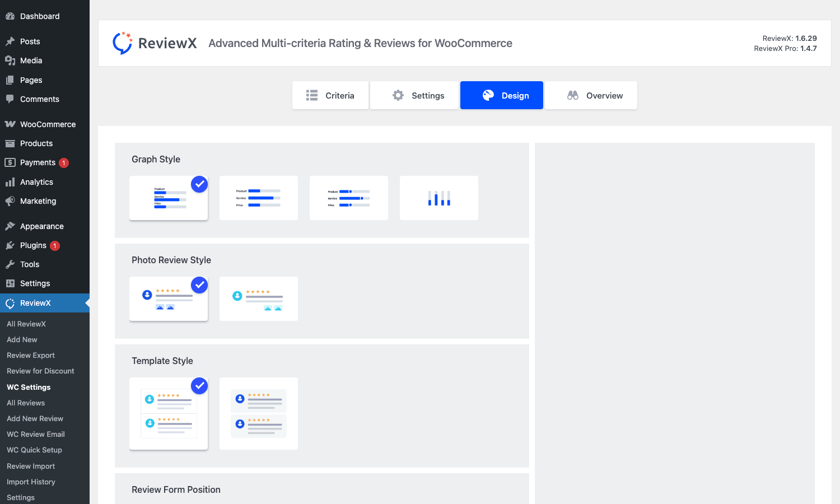Select first graph style with labels above bars
840x504 pixels.
point(169,198)
